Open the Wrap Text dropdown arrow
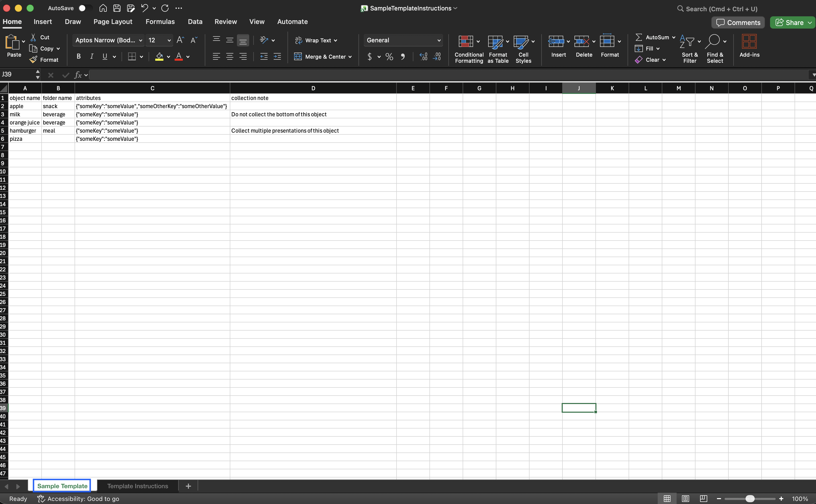Viewport: 816px width, 504px height. point(335,40)
